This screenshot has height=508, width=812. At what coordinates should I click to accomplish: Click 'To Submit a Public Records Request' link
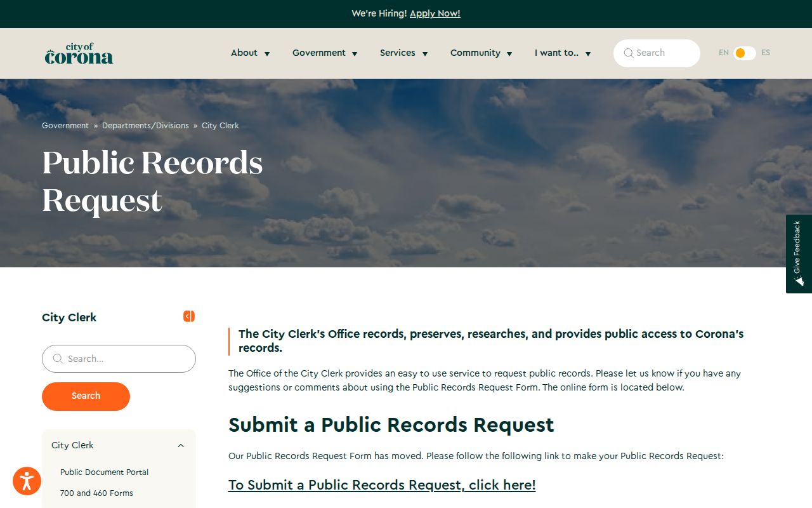point(382,485)
